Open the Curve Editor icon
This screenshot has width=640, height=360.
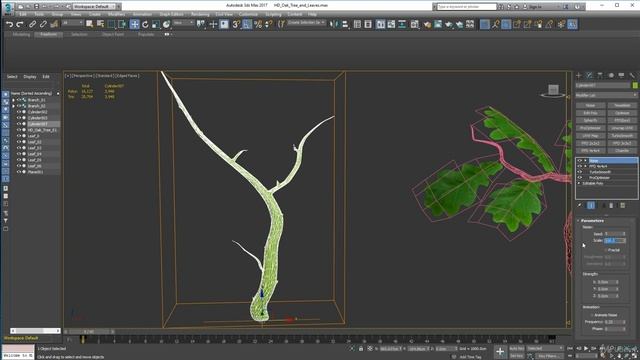click(x=391, y=24)
